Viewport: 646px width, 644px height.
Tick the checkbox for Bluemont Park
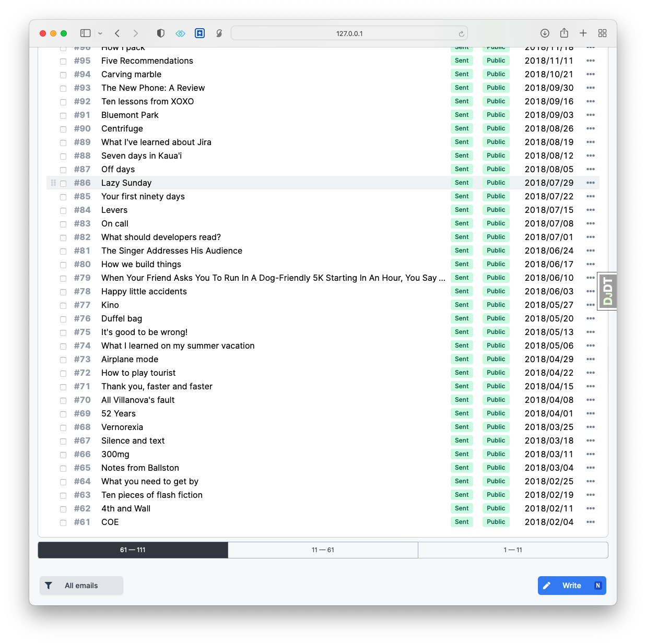point(63,115)
